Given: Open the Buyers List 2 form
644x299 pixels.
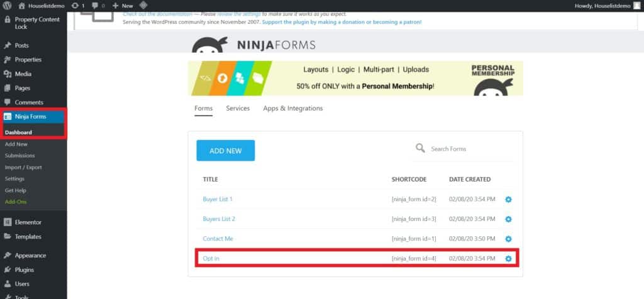Looking at the screenshot, I should point(219,219).
